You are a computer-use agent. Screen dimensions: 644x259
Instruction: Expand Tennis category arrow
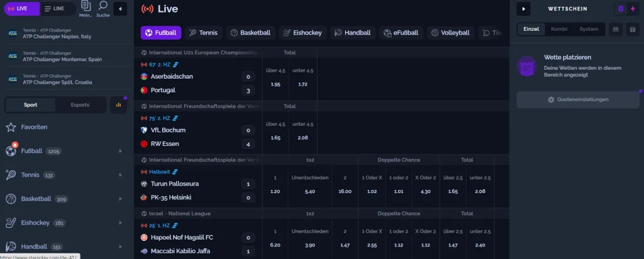tap(120, 175)
